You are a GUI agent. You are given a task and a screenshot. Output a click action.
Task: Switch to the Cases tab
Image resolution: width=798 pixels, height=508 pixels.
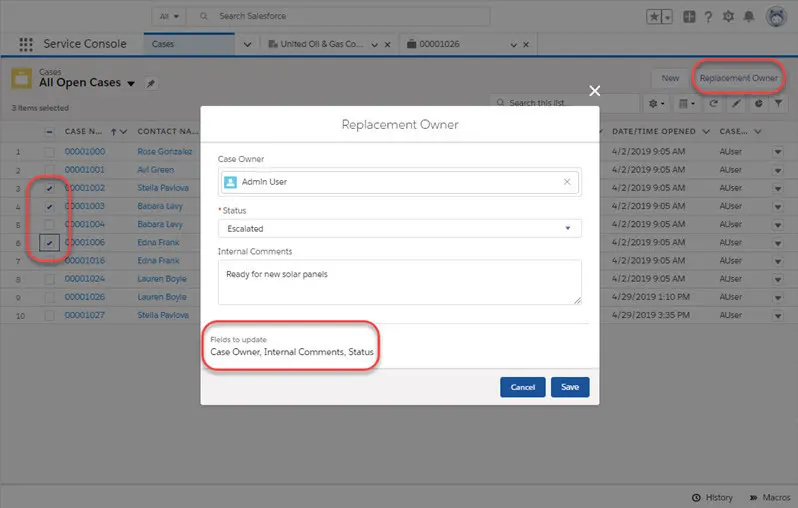tap(189, 44)
